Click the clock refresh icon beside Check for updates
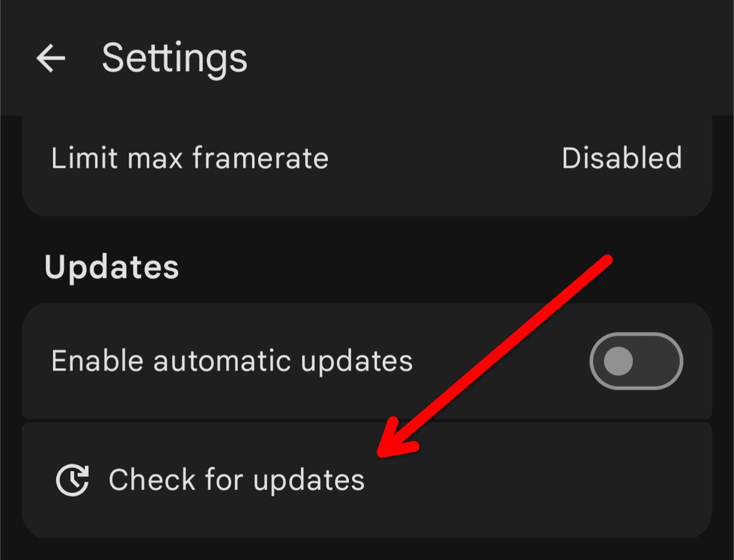This screenshot has height=560, width=734. pyautogui.click(x=72, y=480)
